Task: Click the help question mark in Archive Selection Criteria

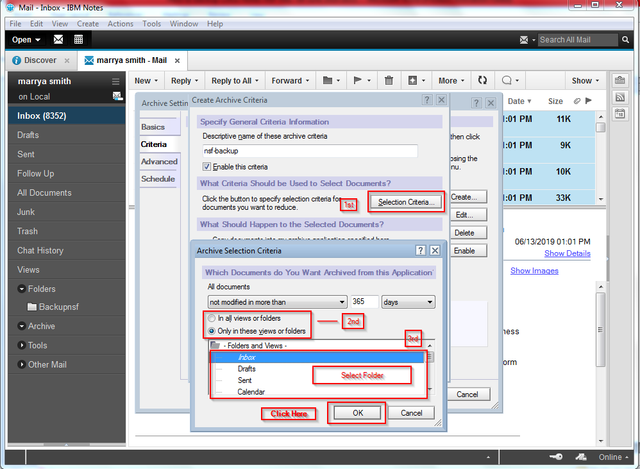Action: pyautogui.click(x=421, y=250)
